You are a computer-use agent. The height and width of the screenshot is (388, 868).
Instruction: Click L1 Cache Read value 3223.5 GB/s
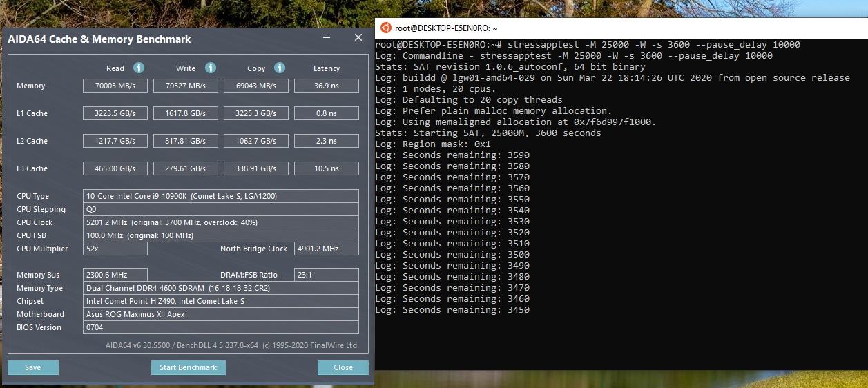[115, 113]
